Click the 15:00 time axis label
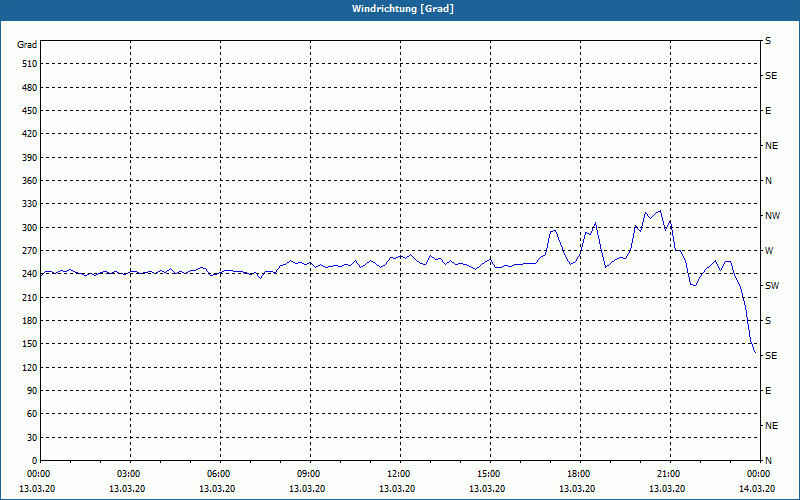This screenshot has height=500, width=800. coord(489,474)
